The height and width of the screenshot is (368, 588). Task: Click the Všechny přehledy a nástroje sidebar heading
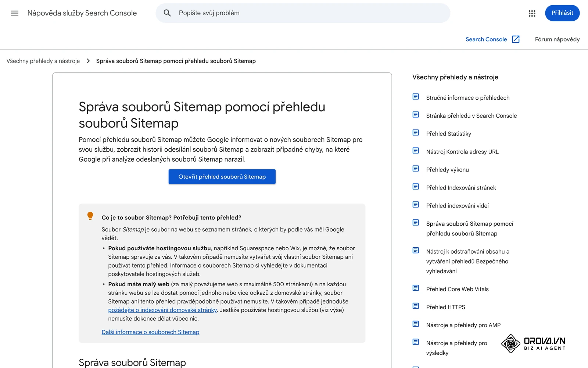(455, 77)
